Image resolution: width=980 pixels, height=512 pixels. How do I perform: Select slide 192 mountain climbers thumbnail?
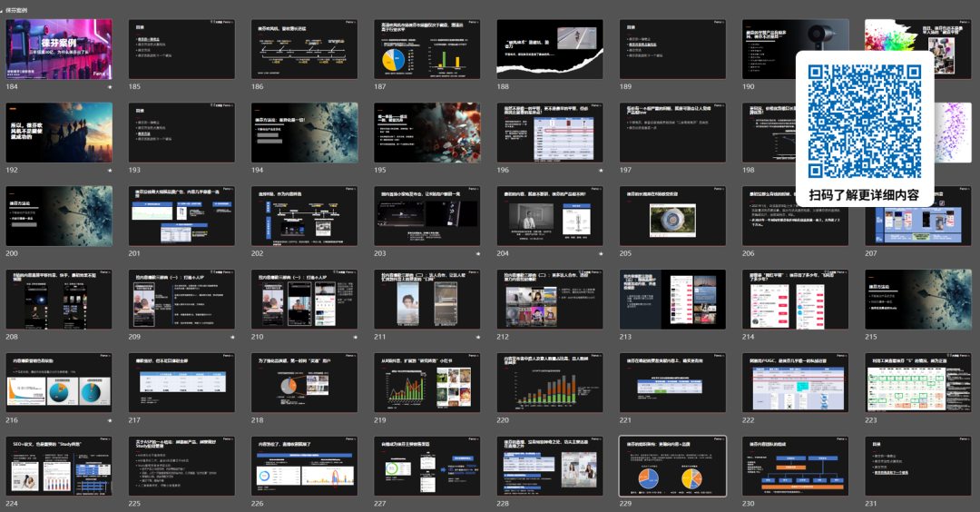[59, 132]
